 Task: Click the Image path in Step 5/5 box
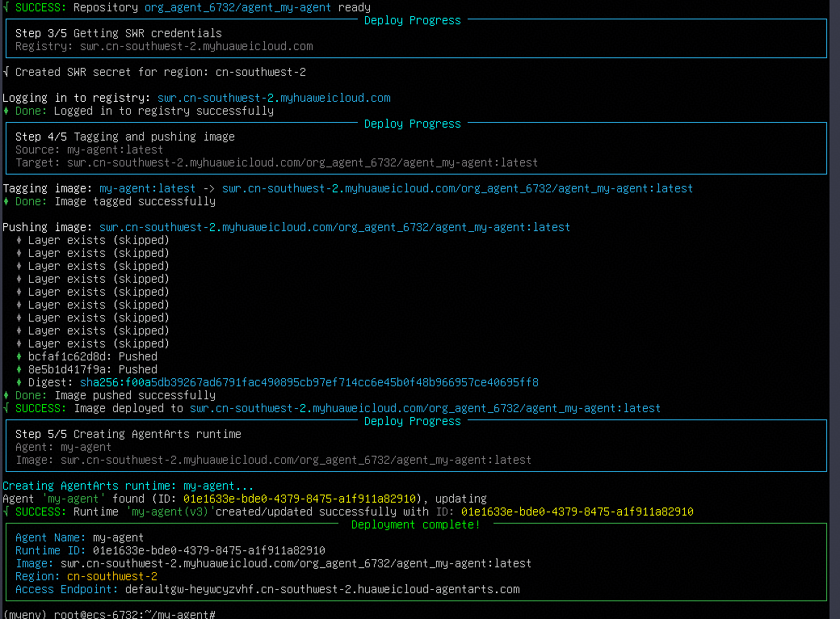pos(296,461)
